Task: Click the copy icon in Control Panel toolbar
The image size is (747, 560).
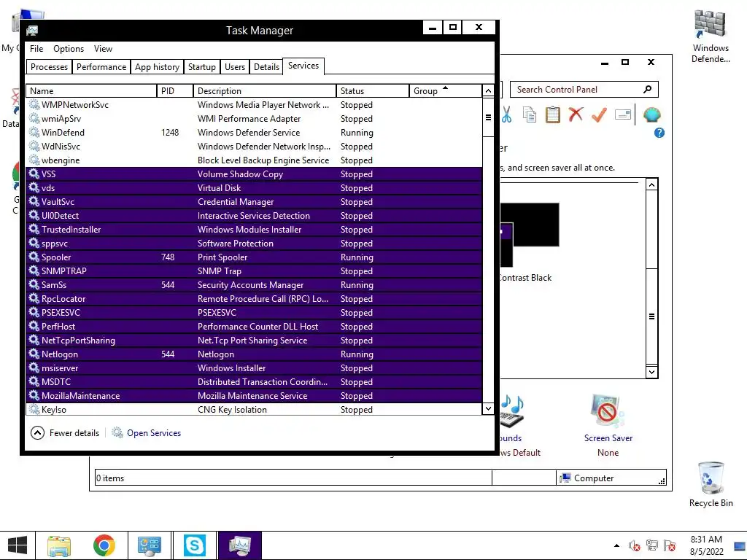Action: pos(530,114)
